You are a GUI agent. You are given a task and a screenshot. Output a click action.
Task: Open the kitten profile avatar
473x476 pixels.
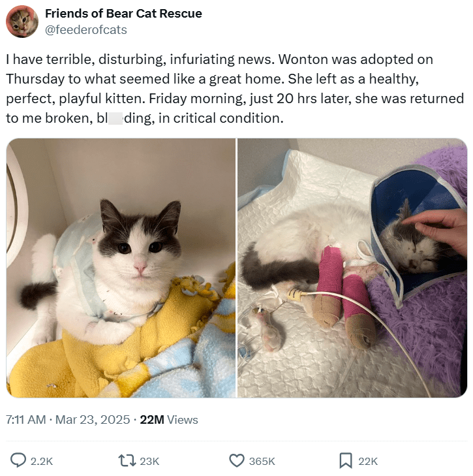[22, 22]
